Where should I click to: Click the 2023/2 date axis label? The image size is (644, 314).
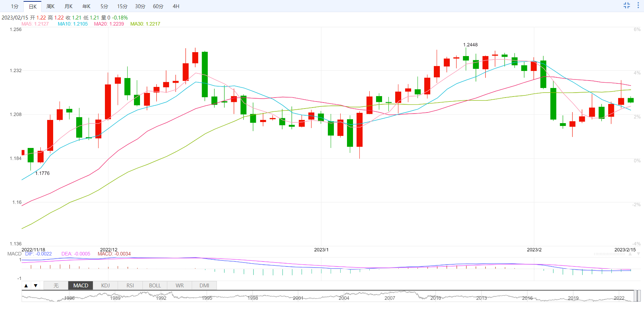click(534, 250)
